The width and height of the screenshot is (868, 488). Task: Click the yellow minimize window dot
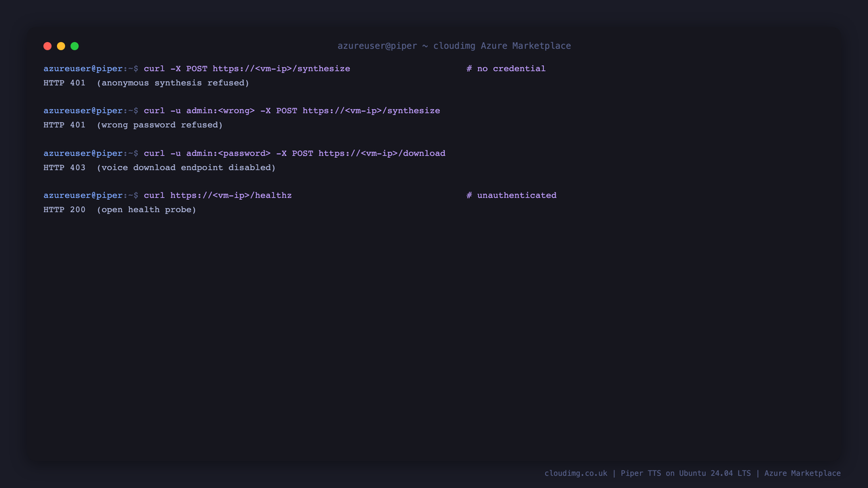[x=61, y=46]
